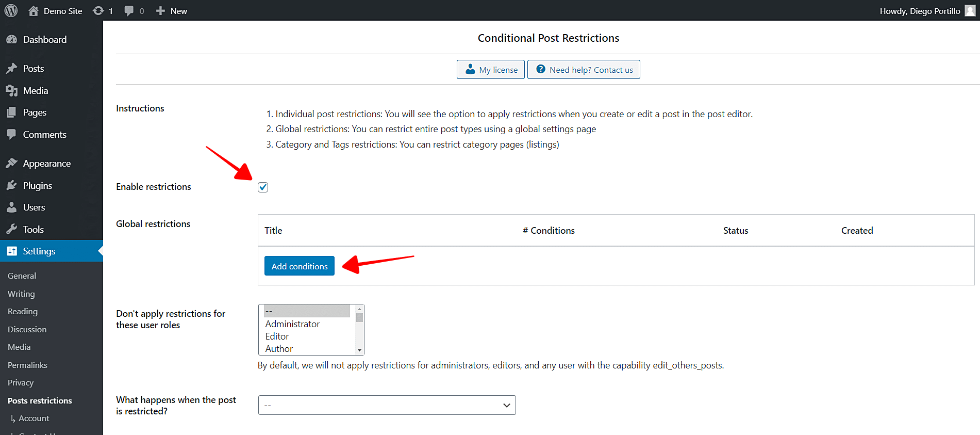Click the My license button

(491, 70)
